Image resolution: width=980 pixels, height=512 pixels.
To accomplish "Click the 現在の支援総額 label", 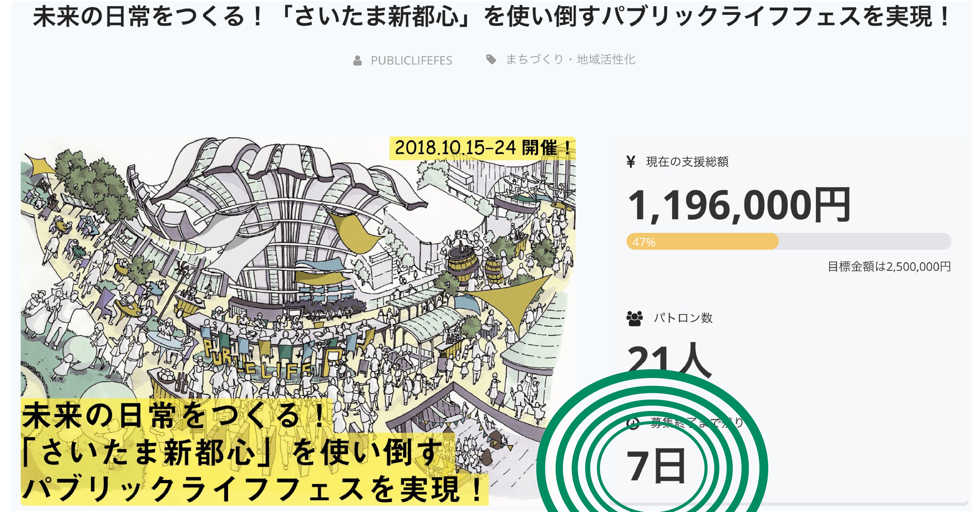I will (x=687, y=162).
